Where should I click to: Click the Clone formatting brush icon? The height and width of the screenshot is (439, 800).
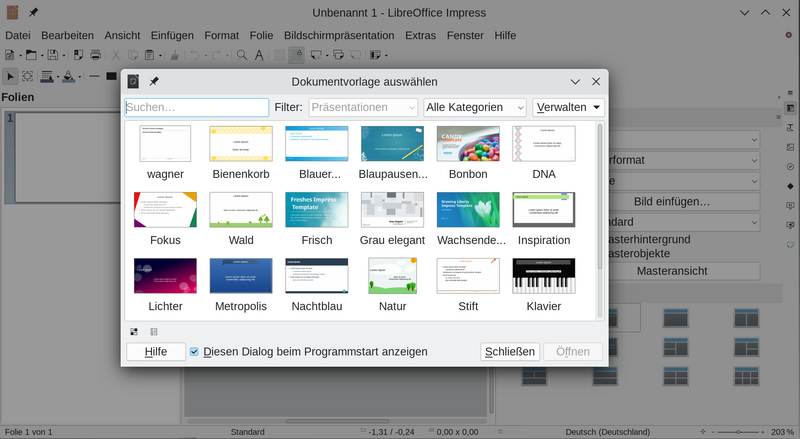point(174,55)
